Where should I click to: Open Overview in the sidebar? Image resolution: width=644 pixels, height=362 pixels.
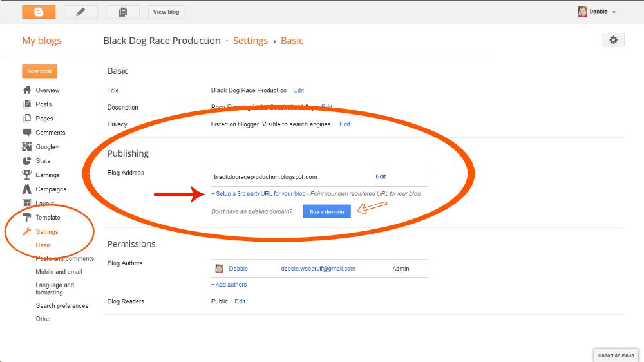47,90
